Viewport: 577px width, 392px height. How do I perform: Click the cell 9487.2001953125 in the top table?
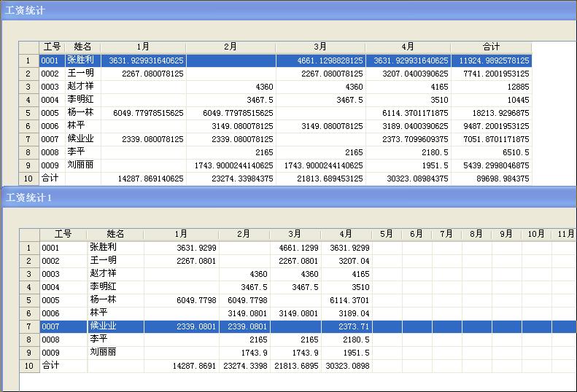491,126
